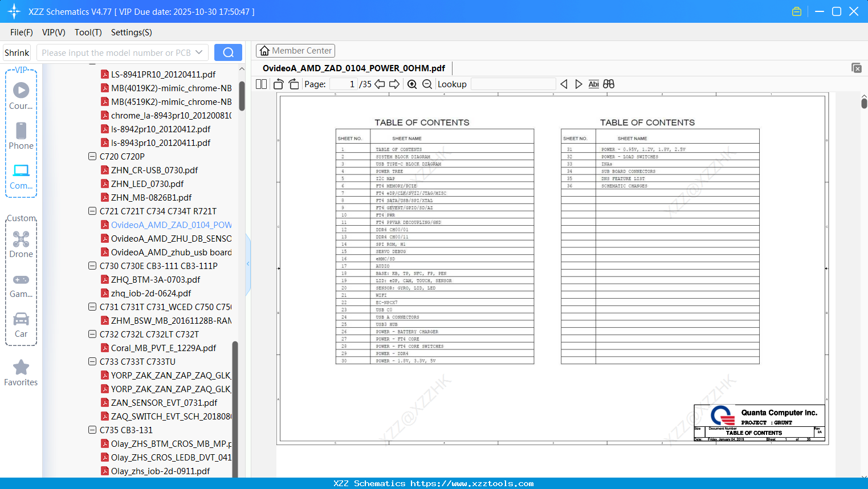
Task: Click PDF icon of ZHM_BSW_MB_20161128B-RAM
Action: pyautogui.click(x=105, y=320)
